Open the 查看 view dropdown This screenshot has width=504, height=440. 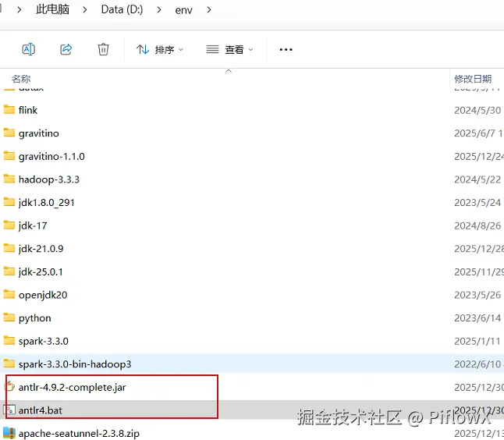pos(229,49)
